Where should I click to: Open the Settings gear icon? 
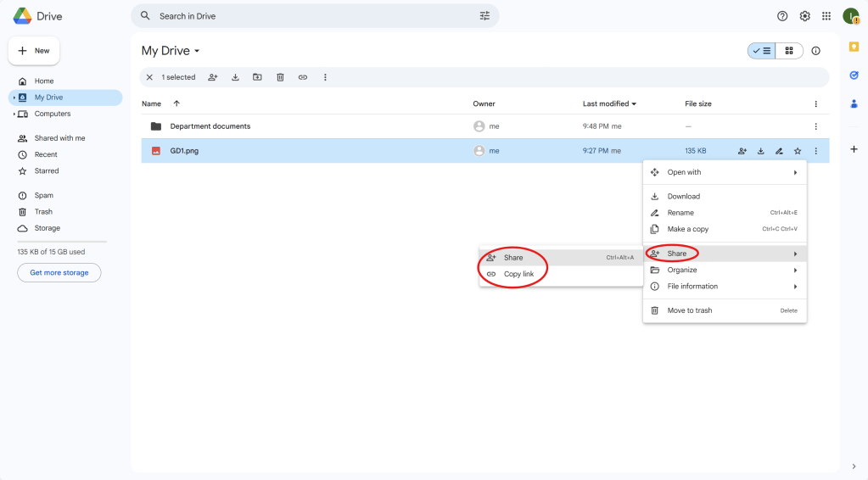coord(804,16)
